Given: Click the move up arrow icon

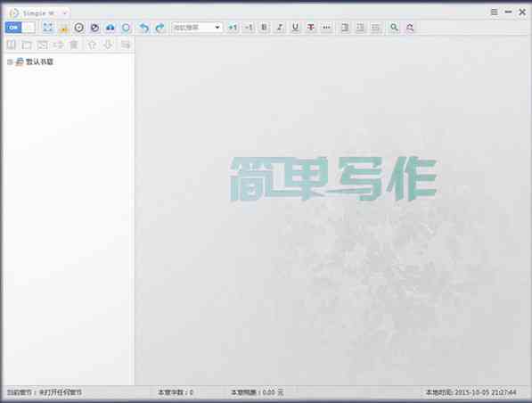Looking at the screenshot, I should (x=92, y=45).
